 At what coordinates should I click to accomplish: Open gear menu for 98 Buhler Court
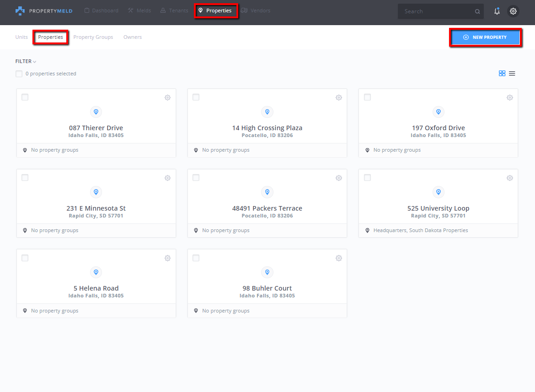click(339, 258)
